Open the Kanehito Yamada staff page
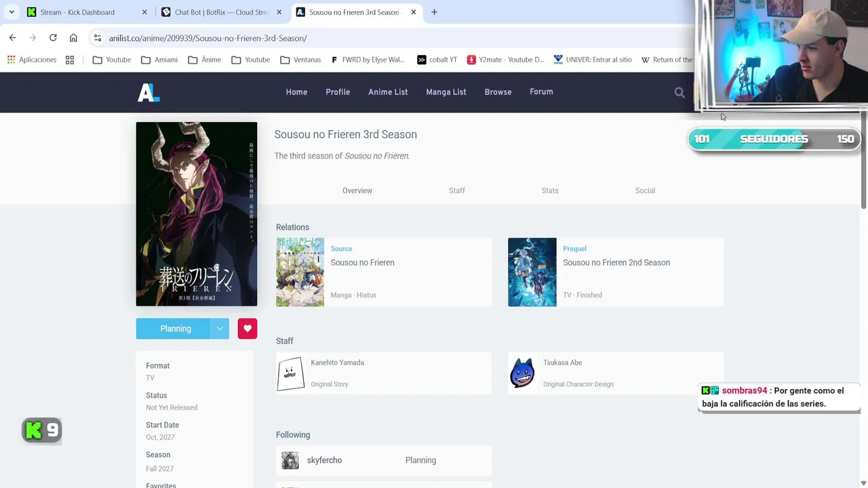The image size is (868, 488). [338, 363]
